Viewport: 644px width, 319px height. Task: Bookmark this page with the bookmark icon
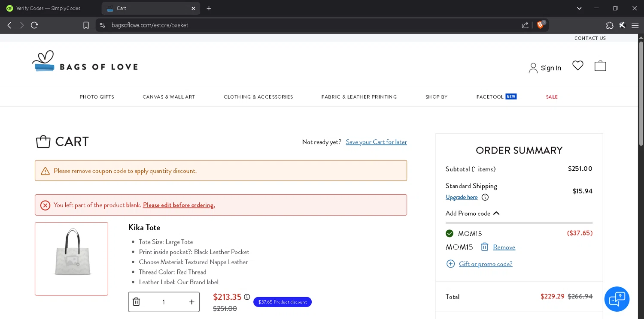86,25
